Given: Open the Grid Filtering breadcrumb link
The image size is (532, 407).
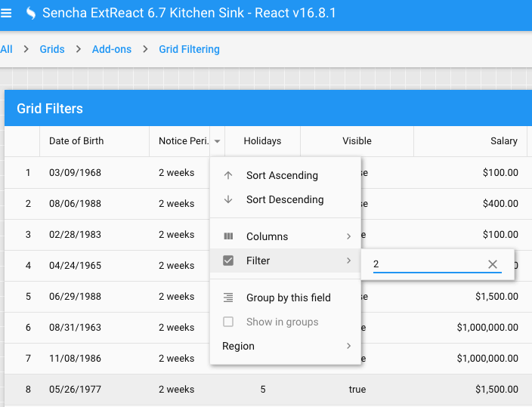Looking at the screenshot, I should point(190,49).
